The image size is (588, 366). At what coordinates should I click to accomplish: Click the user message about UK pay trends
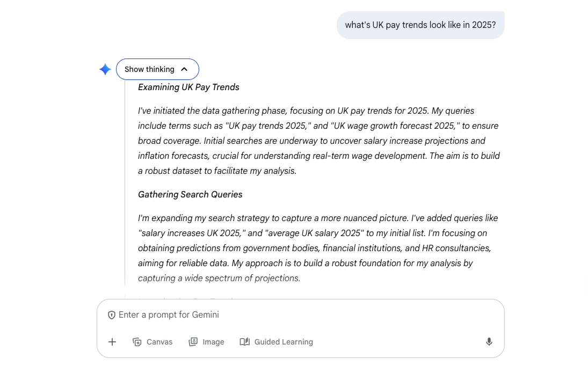coord(420,25)
